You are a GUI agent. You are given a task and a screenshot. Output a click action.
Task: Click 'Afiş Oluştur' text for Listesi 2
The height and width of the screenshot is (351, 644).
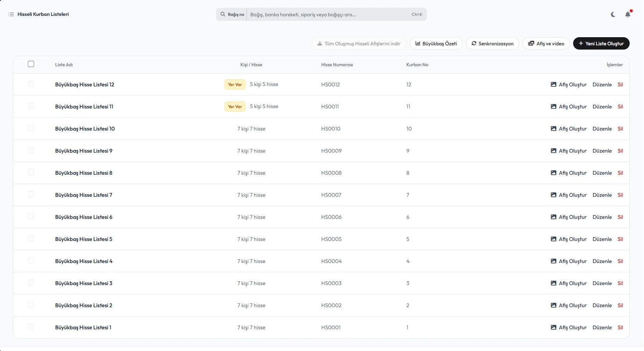[573, 305]
